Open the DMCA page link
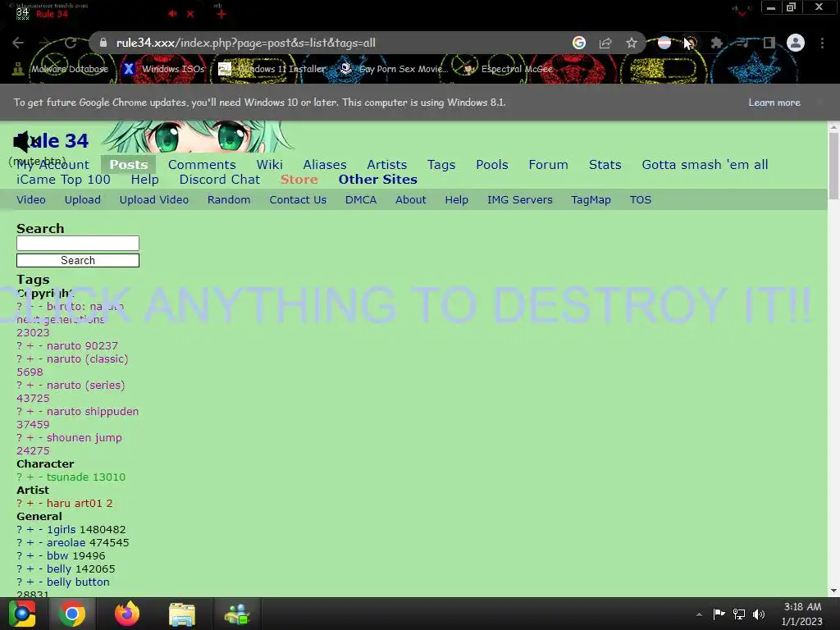The width and height of the screenshot is (840, 630). 361,200
